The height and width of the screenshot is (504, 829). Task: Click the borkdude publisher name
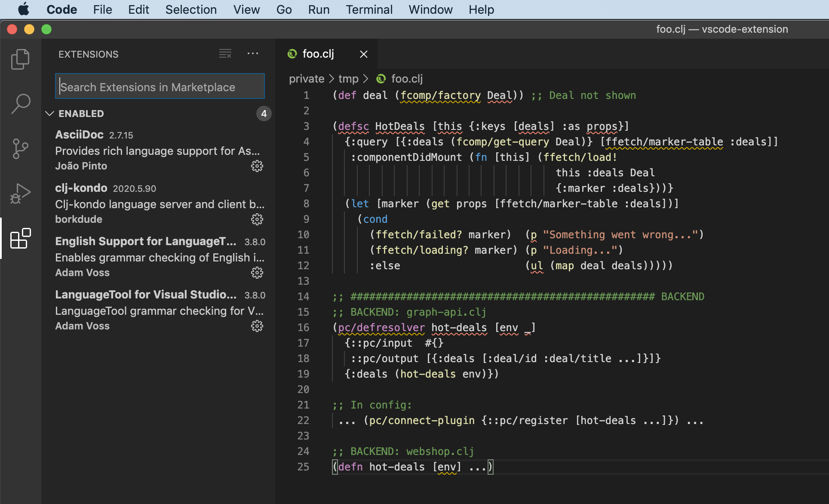[79, 219]
